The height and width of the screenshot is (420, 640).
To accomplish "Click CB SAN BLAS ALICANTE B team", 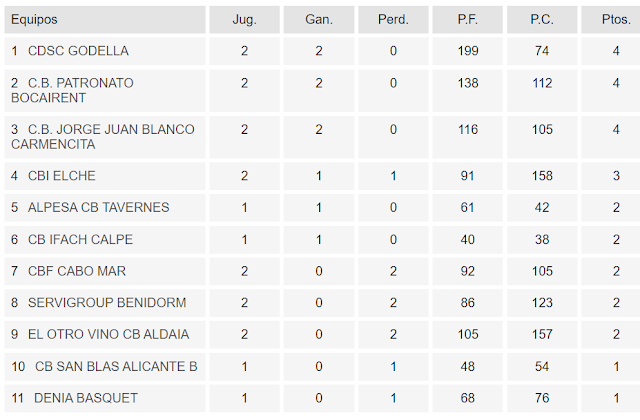I will coord(116,367).
